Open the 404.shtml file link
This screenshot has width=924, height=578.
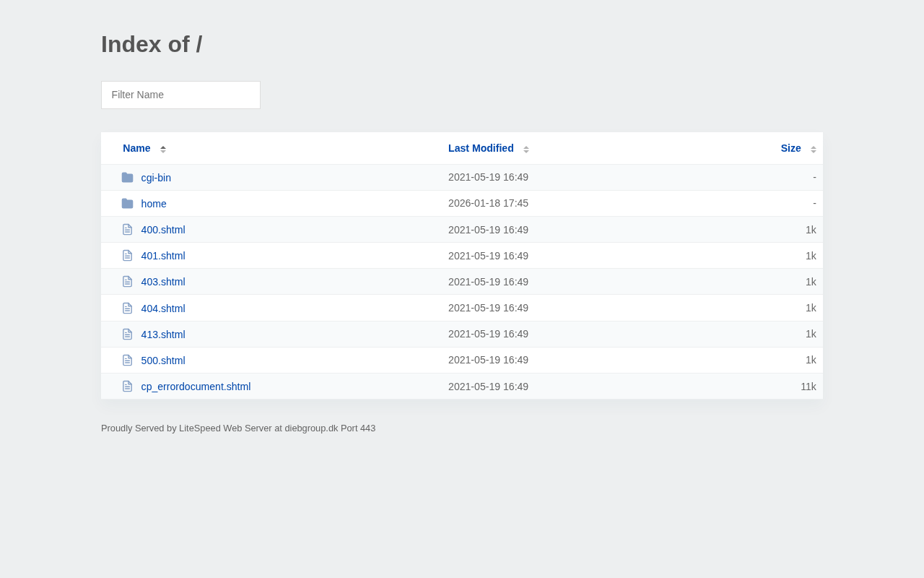click(x=163, y=309)
